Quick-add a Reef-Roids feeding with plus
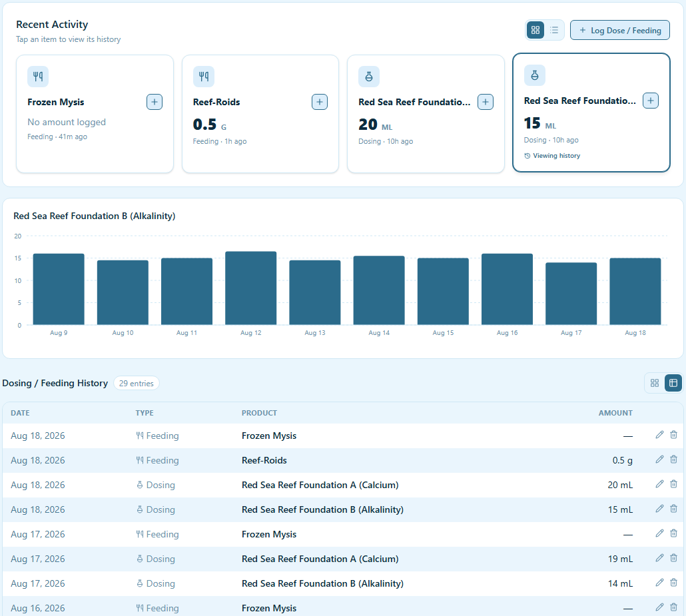Image resolution: width=686 pixels, height=616 pixels. pos(320,102)
